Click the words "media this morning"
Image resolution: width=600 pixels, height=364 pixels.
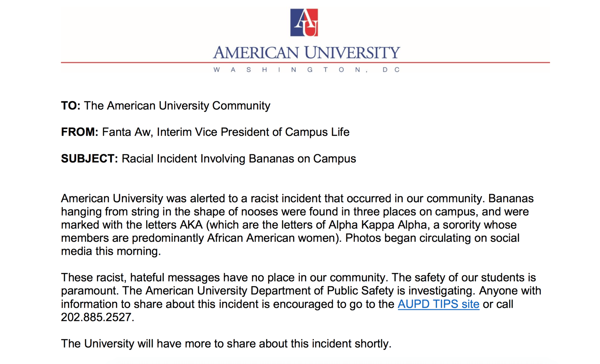click(x=111, y=251)
